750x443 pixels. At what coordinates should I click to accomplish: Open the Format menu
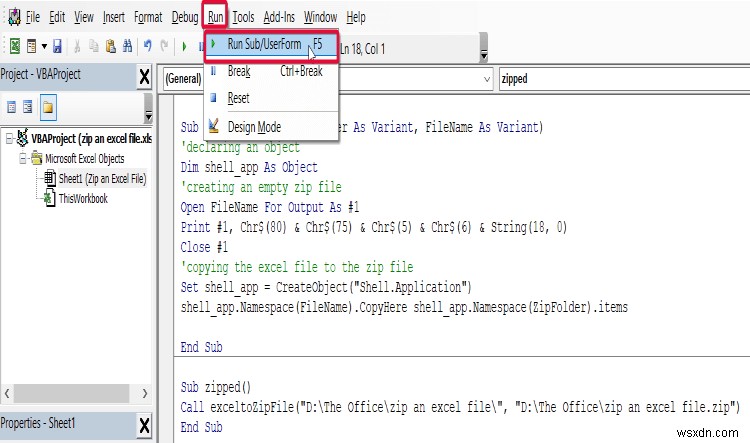(148, 17)
